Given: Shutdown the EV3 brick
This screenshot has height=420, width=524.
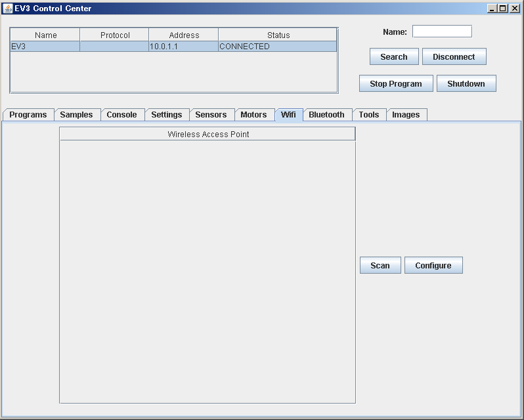Looking at the screenshot, I should pos(466,83).
